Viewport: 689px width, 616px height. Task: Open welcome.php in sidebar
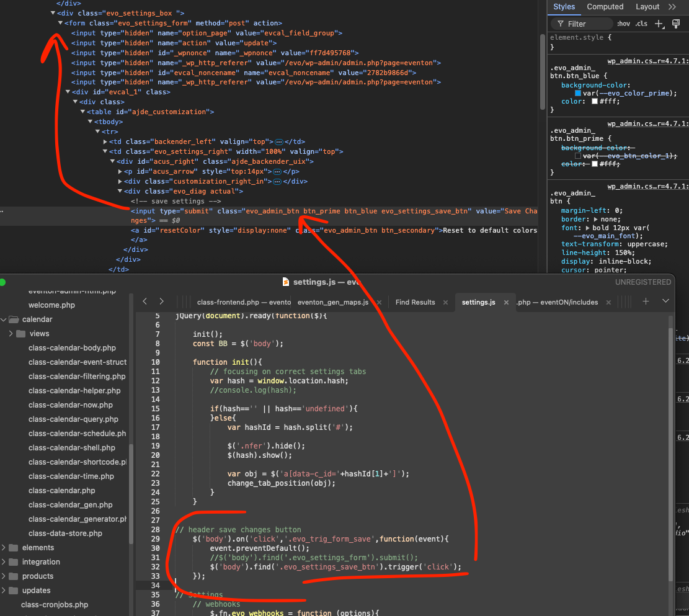point(51,305)
